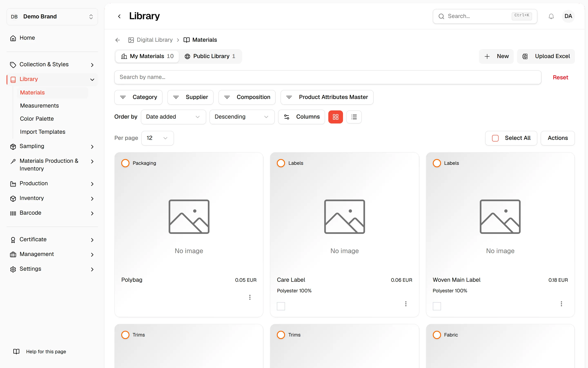The image size is (588, 368).
Task: Select the first Trims card radio circle
Action: (125, 335)
